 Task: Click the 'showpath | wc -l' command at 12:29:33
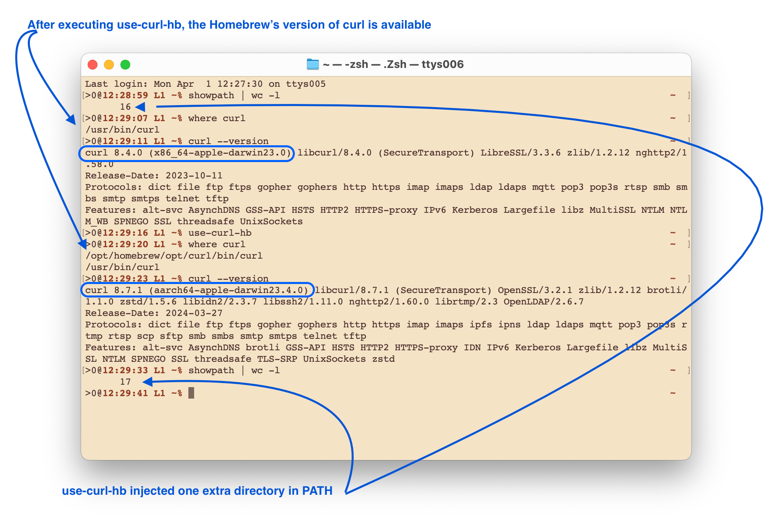[234, 370]
